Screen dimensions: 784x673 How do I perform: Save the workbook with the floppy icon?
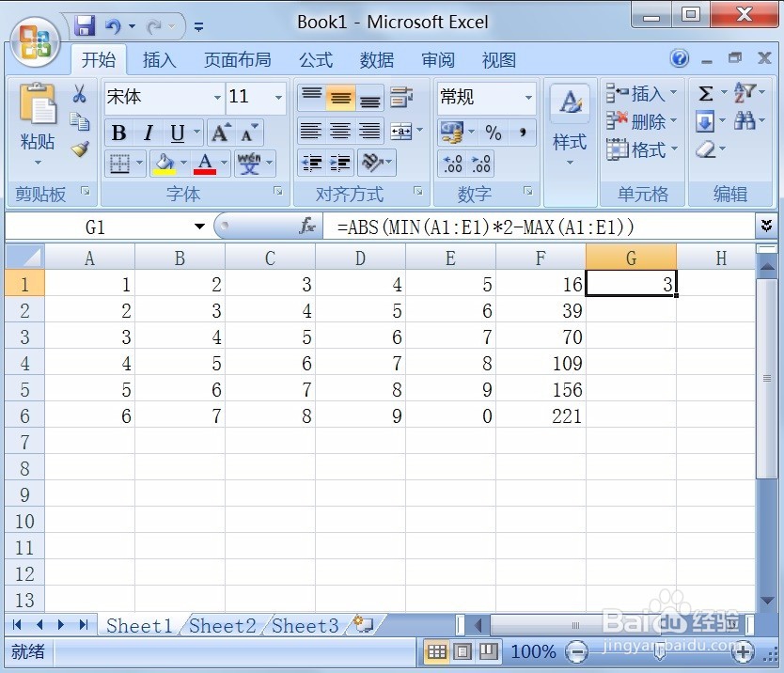(x=85, y=25)
